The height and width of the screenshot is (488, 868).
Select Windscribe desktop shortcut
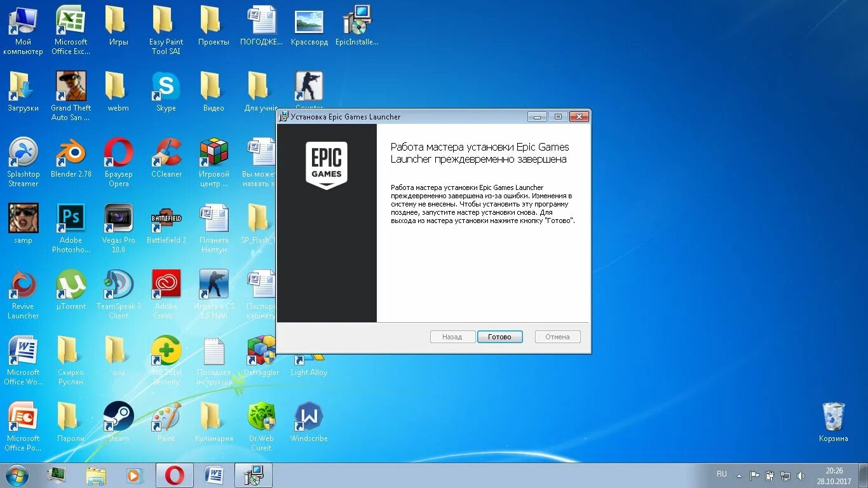click(309, 423)
